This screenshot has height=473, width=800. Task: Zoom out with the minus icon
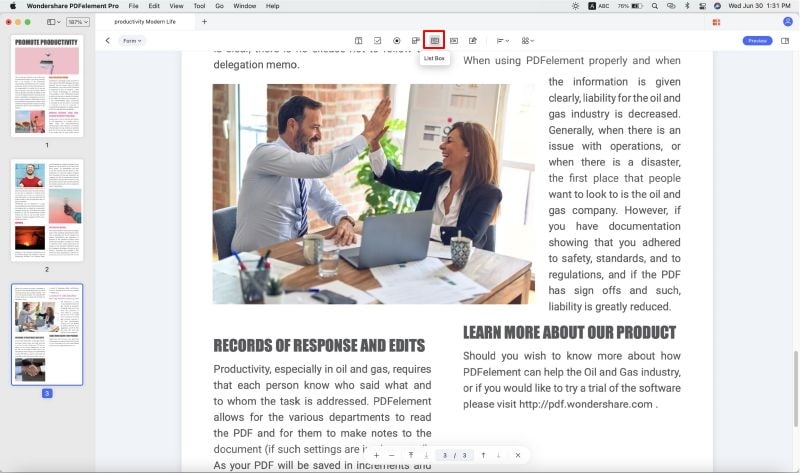pos(392,455)
